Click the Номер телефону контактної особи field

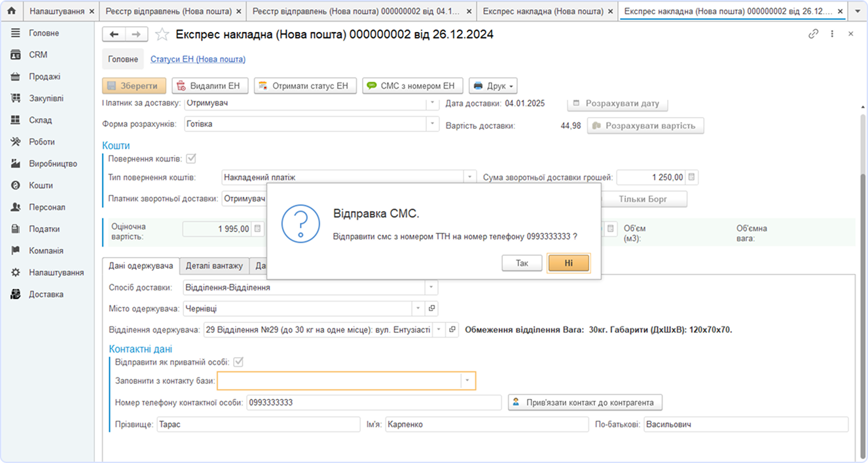coord(374,403)
